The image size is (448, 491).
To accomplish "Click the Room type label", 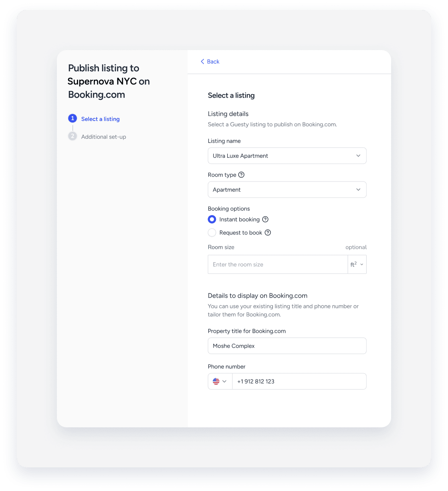I will [222, 175].
